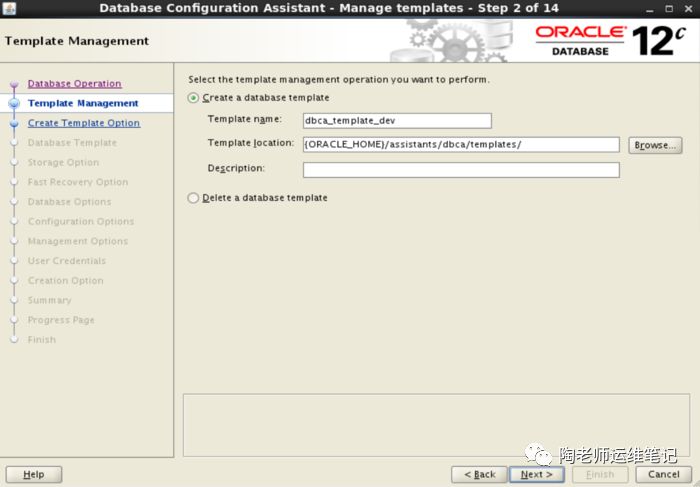Screen dimensions: 700x487
Task: Click the Finish step text in sidebar
Action: tap(42, 339)
